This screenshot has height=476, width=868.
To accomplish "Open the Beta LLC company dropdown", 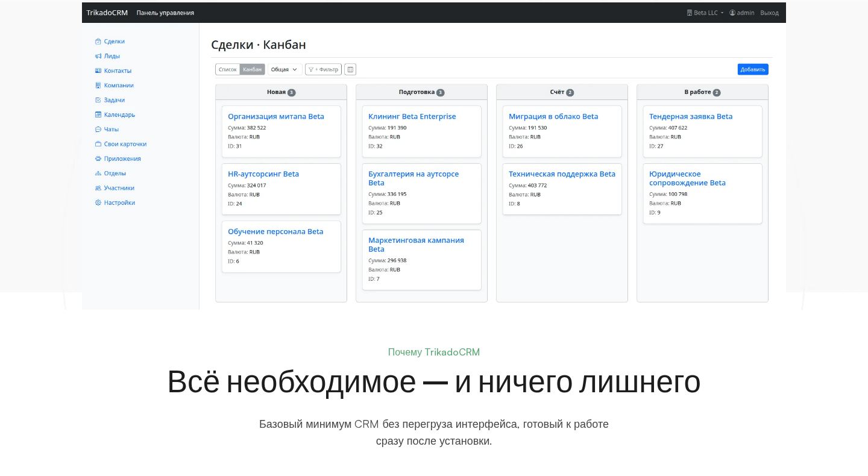I will coord(705,13).
